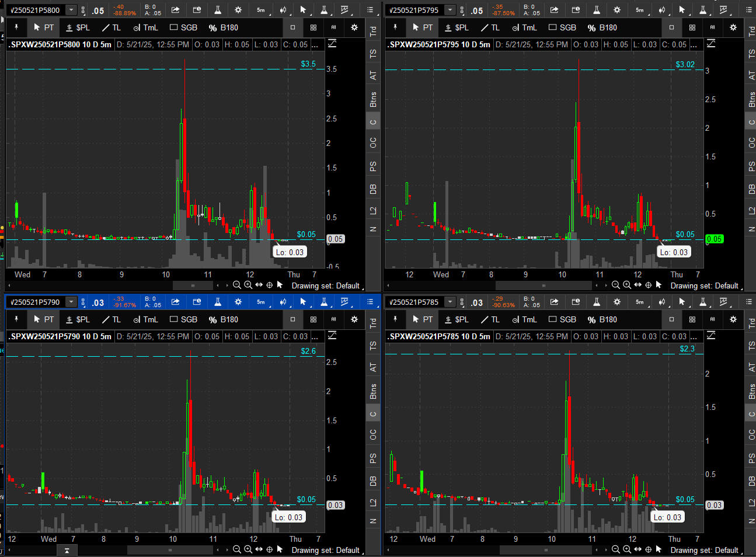The image size is (756, 557).
Task: Open chart settings gear in the P5795 top toolbar
Action: [x=617, y=10]
